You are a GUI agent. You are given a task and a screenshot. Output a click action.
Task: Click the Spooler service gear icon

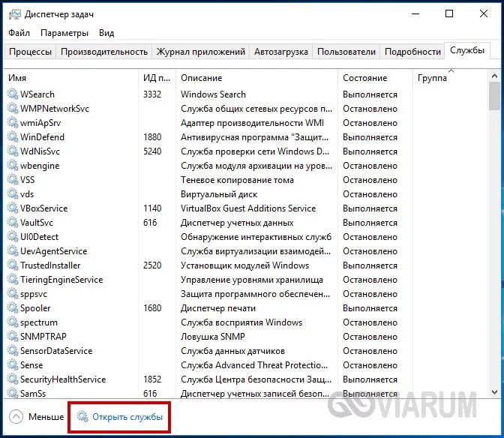point(13,307)
